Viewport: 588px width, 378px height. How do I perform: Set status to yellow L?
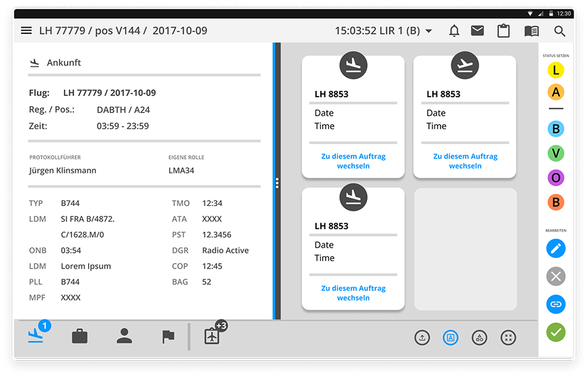[556, 70]
